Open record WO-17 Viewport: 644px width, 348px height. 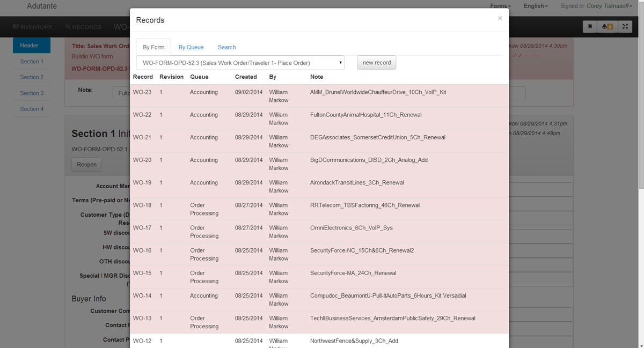coord(142,227)
